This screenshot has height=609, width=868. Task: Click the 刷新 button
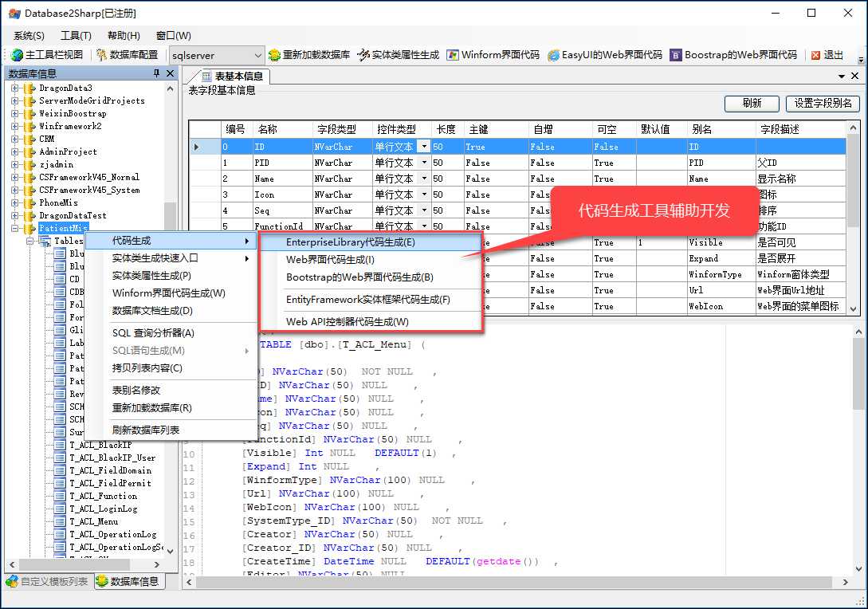752,103
